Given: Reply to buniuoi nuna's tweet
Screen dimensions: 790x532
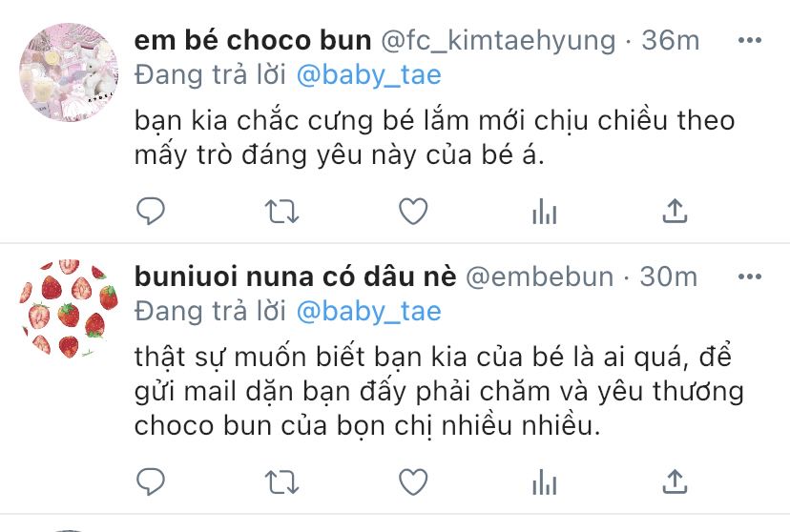Looking at the screenshot, I should (x=151, y=481).
